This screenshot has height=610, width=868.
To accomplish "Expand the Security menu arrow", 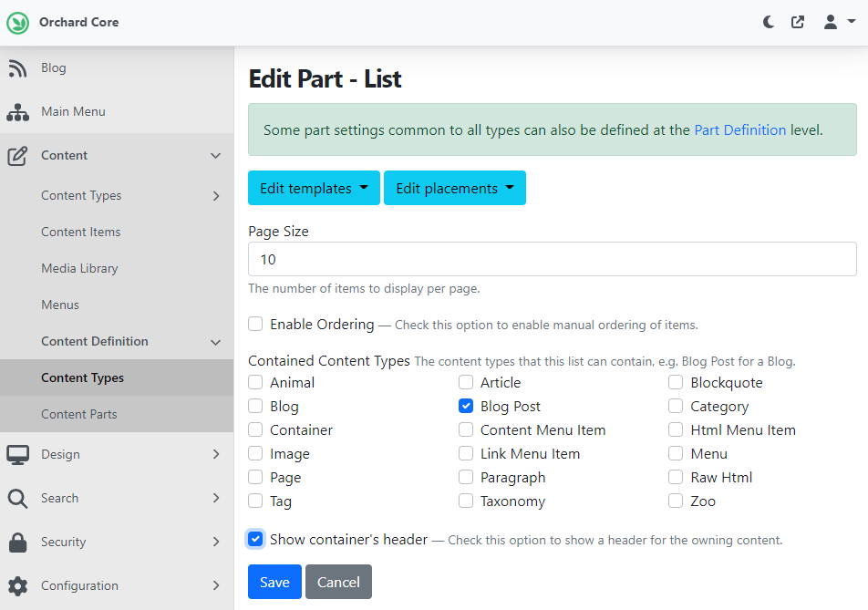I will pos(216,542).
